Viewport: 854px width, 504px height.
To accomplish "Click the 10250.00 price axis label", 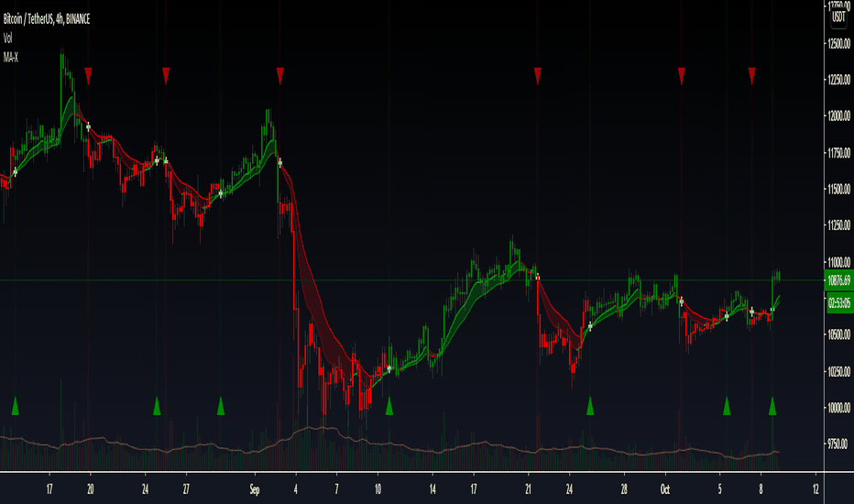I will pyautogui.click(x=838, y=372).
